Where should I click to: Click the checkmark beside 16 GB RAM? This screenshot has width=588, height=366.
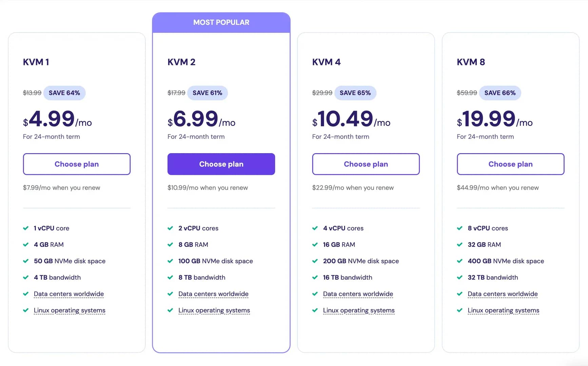315,244
